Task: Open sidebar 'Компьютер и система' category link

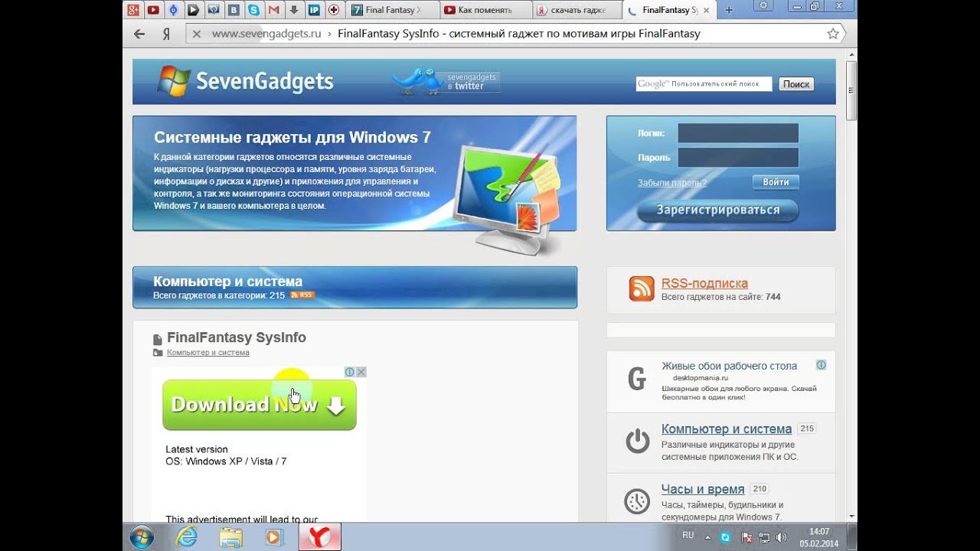Action: point(727,429)
